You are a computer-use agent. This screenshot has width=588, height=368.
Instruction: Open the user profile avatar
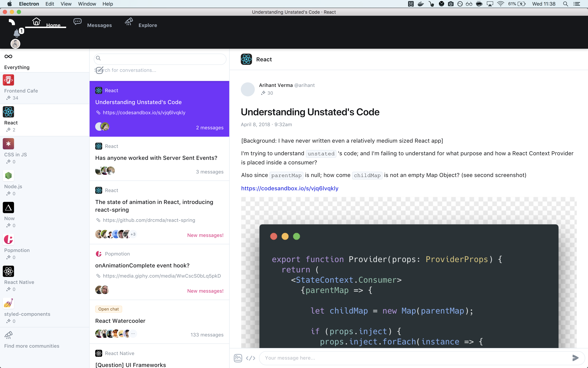[15, 44]
